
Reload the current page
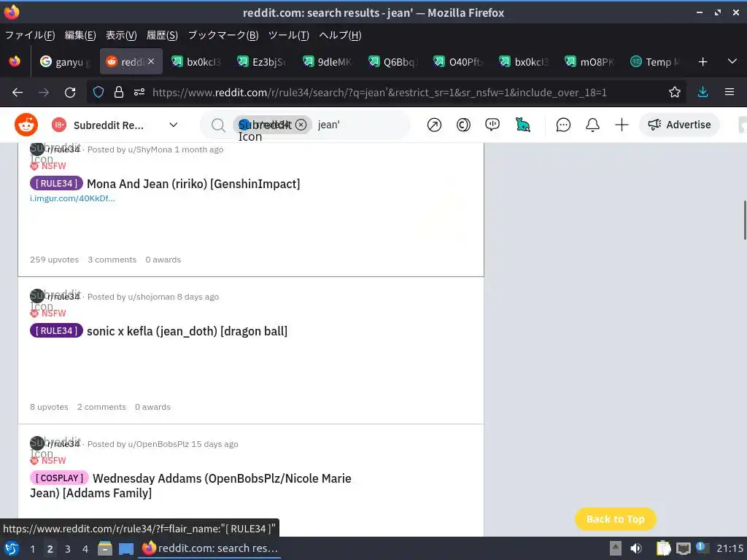pos(70,93)
